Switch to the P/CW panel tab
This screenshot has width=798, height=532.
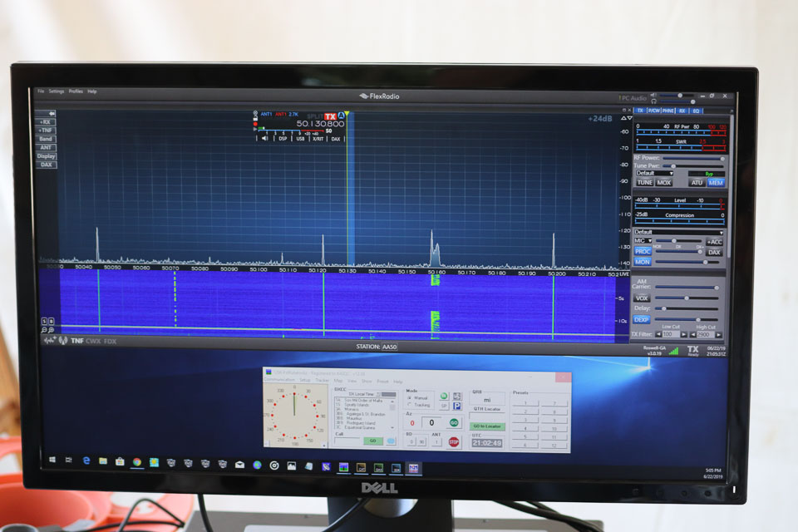tap(654, 110)
